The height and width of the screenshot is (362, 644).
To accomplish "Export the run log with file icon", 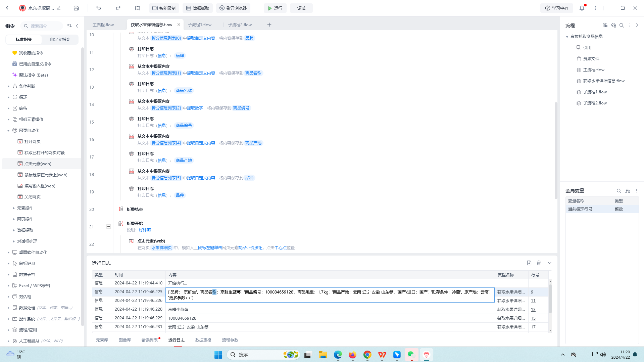I will pos(529,263).
